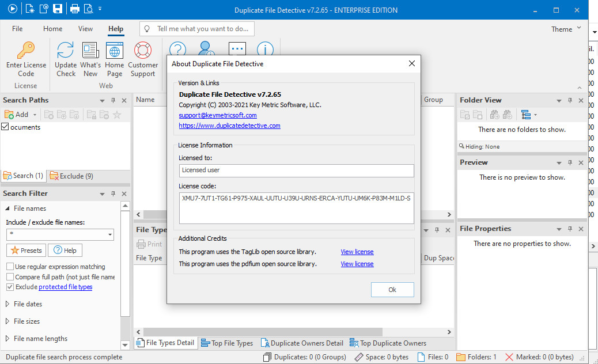598x364 pixels.
Task: Open the Theme dropdown
Action: pyautogui.click(x=566, y=29)
